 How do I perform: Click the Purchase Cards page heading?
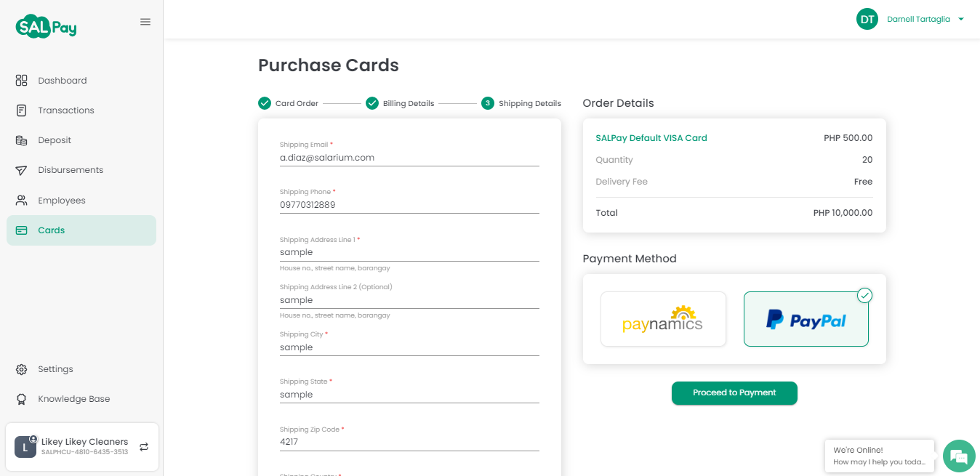click(x=329, y=65)
